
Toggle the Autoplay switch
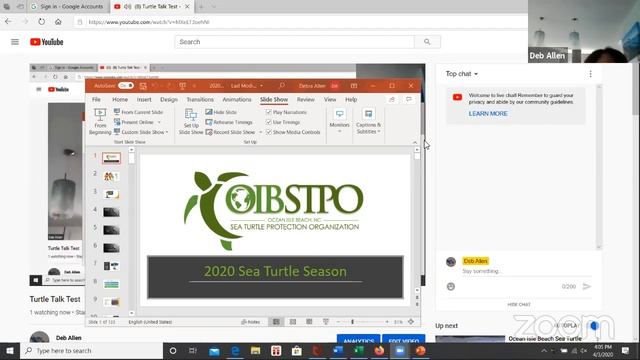593,326
